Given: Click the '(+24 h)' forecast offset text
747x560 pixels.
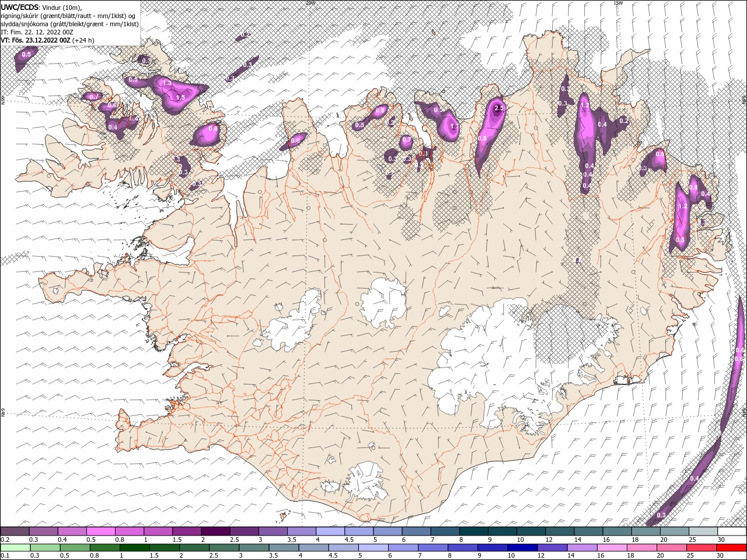Looking at the screenshot, I should point(83,40).
